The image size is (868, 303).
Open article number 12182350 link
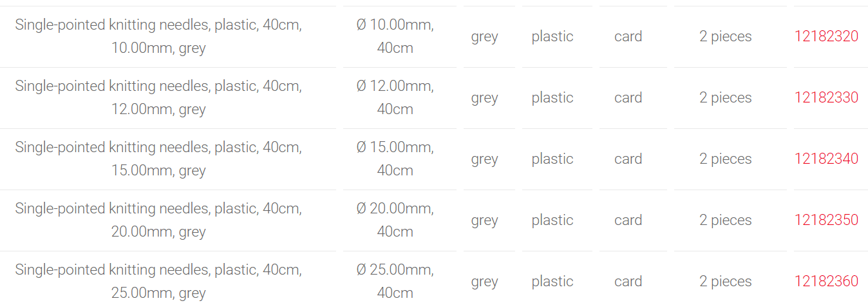pyautogui.click(x=826, y=220)
